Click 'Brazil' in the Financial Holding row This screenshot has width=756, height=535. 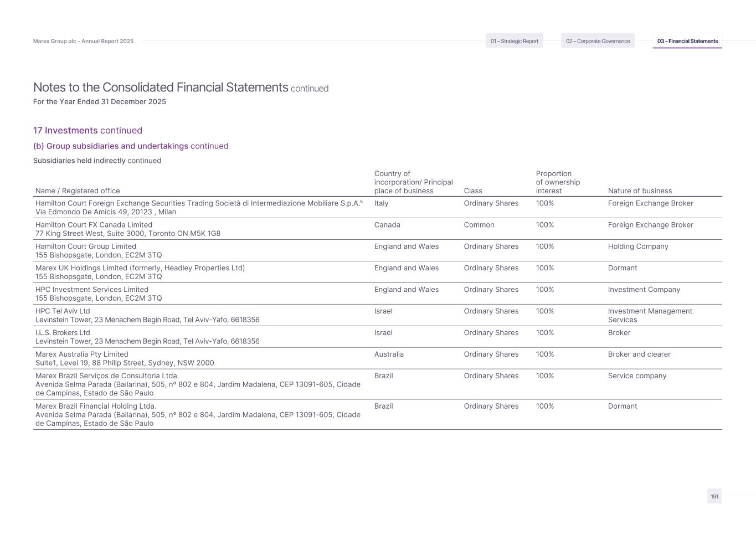tap(384, 407)
